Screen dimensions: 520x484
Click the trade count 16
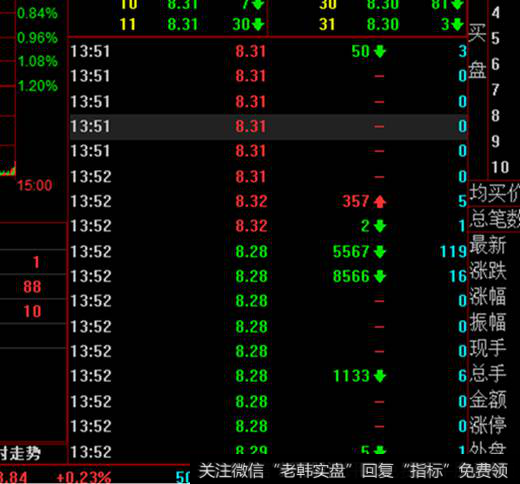click(x=458, y=276)
